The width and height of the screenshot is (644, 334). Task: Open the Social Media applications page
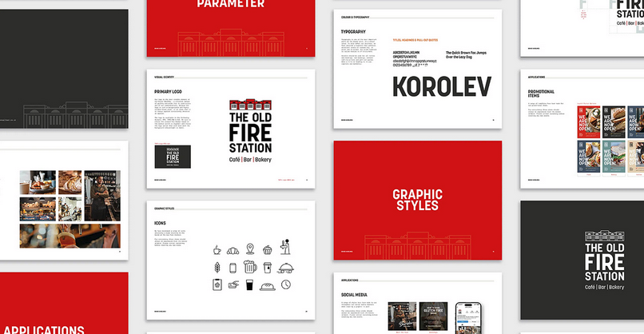tap(416, 303)
